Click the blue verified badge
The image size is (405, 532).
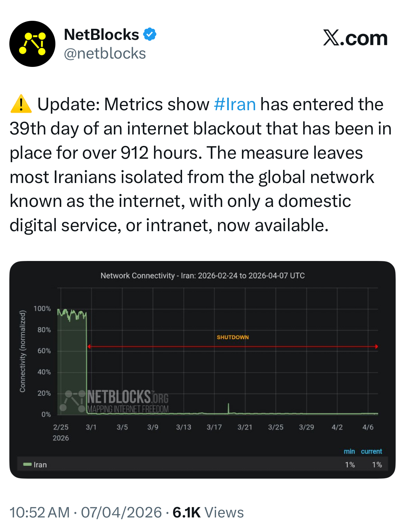150,34
